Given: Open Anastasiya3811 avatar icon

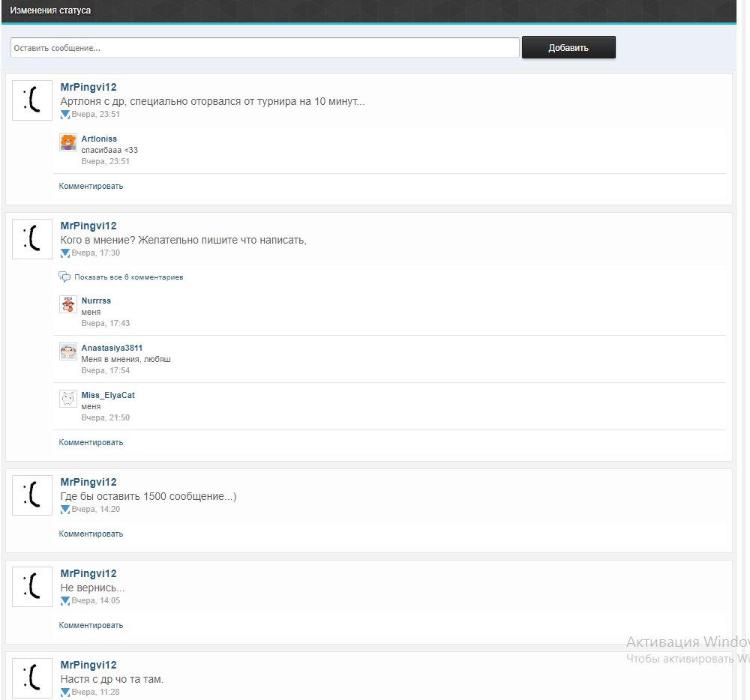Looking at the screenshot, I should (x=68, y=351).
